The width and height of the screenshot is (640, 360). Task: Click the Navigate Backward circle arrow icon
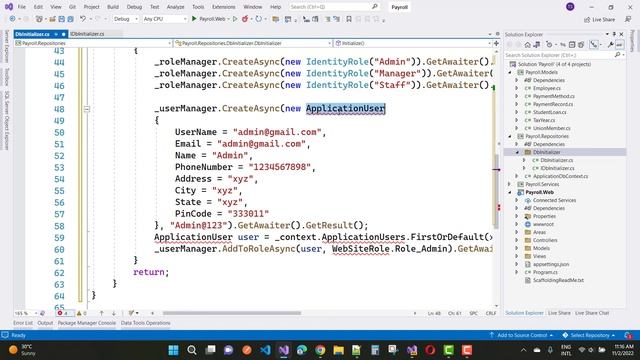coord(12,19)
